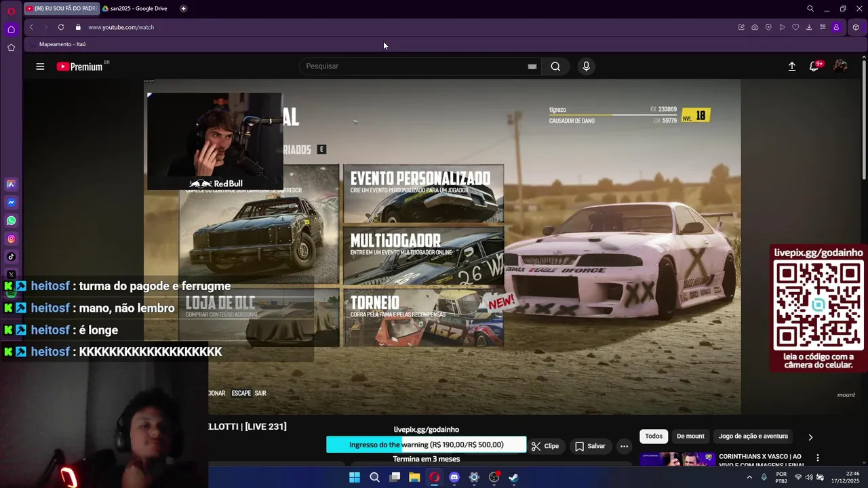
Task: Show more filter chips with right arrow
Action: point(810,437)
